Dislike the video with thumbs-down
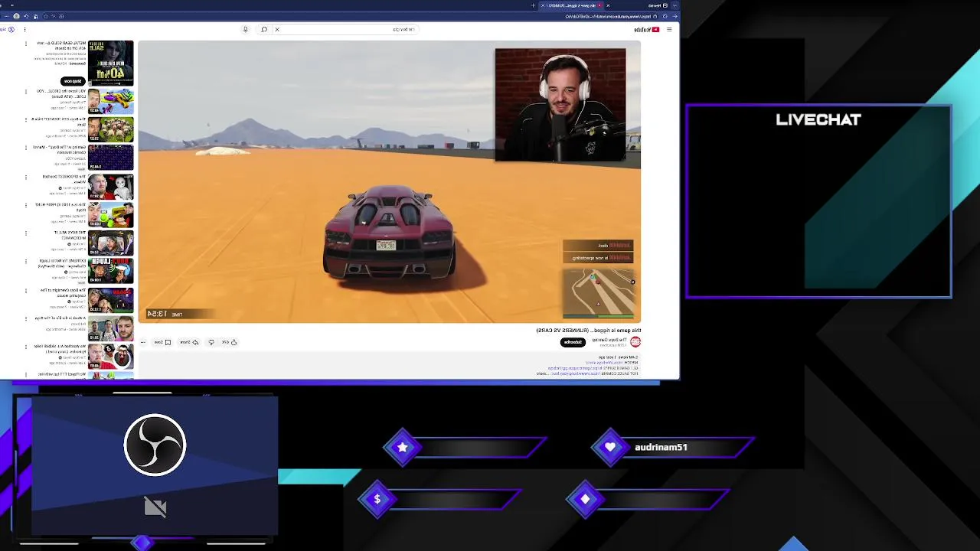This screenshot has width=980, height=551. click(x=211, y=342)
